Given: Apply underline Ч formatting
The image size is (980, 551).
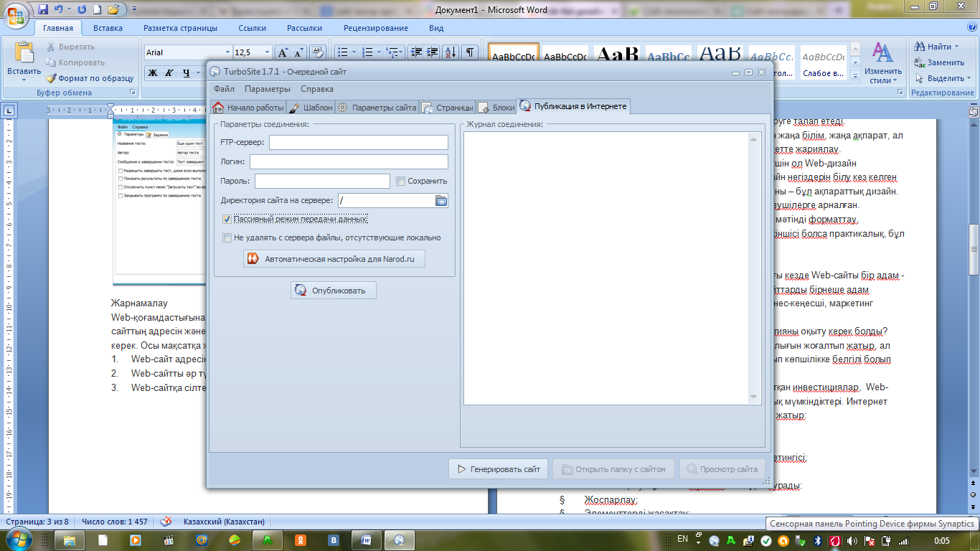Looking at the screenshot, I should click(186, 72).
